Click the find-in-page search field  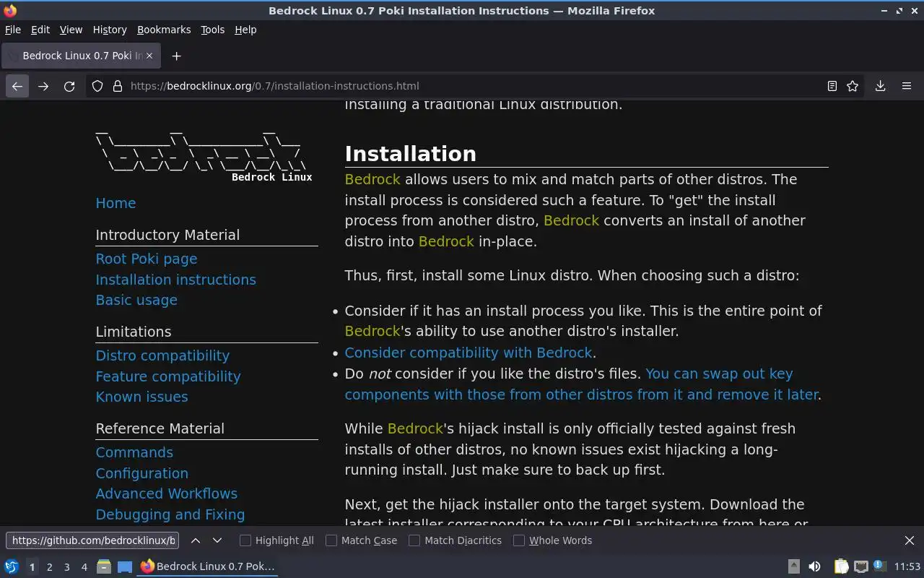92,540
